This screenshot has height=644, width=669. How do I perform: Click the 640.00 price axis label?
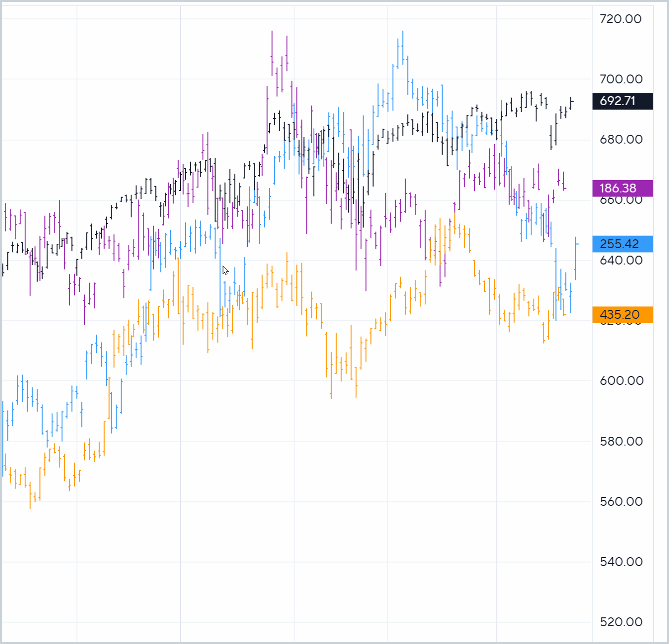coord(621,260)
